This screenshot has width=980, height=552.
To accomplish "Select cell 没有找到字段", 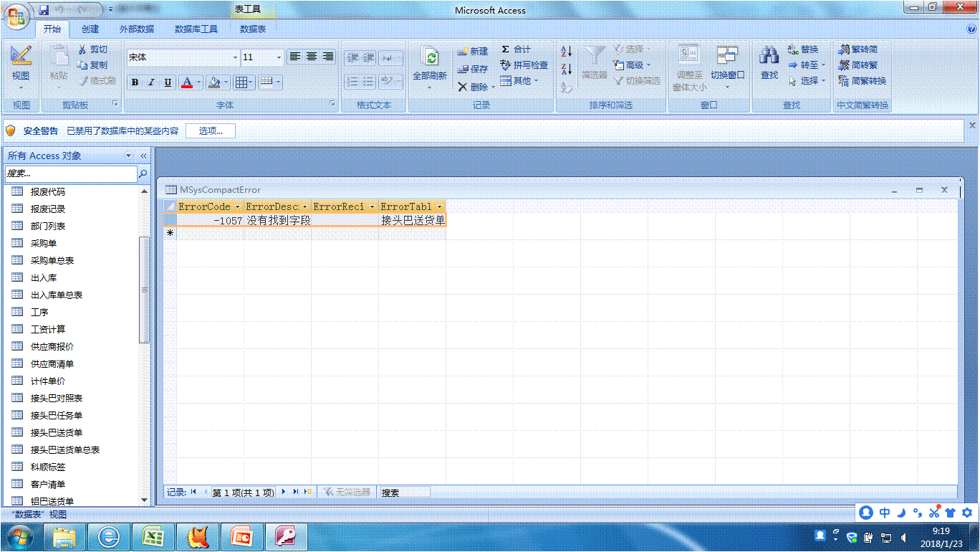I will click(x=278, y=220).
